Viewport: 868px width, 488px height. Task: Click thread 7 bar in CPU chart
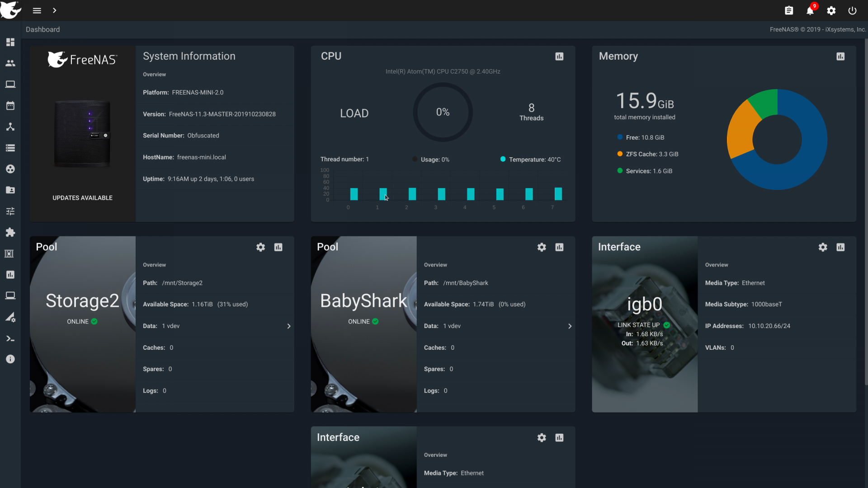tap(558, 194)
